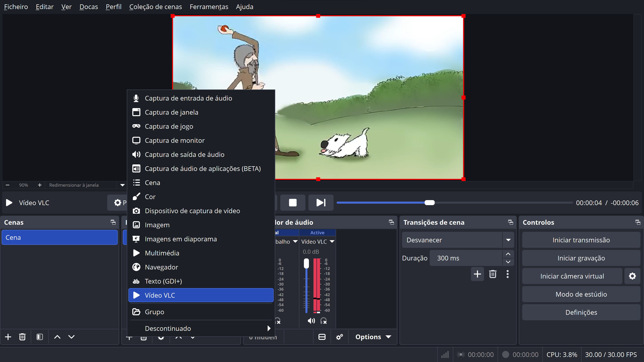Add a Navegador source
Image resolution: width=644 pixels, height=362 pixels.
(201, 267)
